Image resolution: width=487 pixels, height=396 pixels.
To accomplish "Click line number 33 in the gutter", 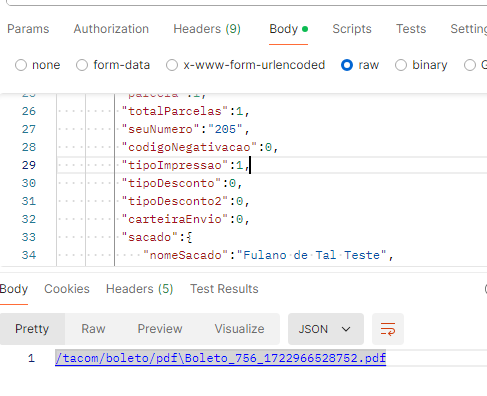I will coord(29,237).
